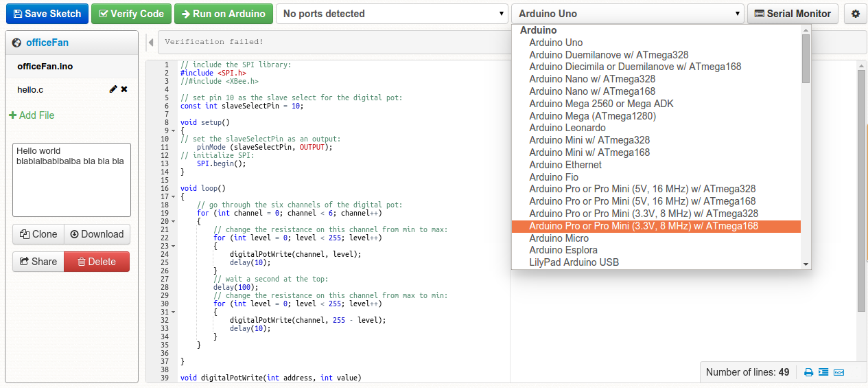This screenshot has height=388, width=868.
Task: Pick Pro Mini 5V 16 MHz ATmega168
Action: point(656,201)
